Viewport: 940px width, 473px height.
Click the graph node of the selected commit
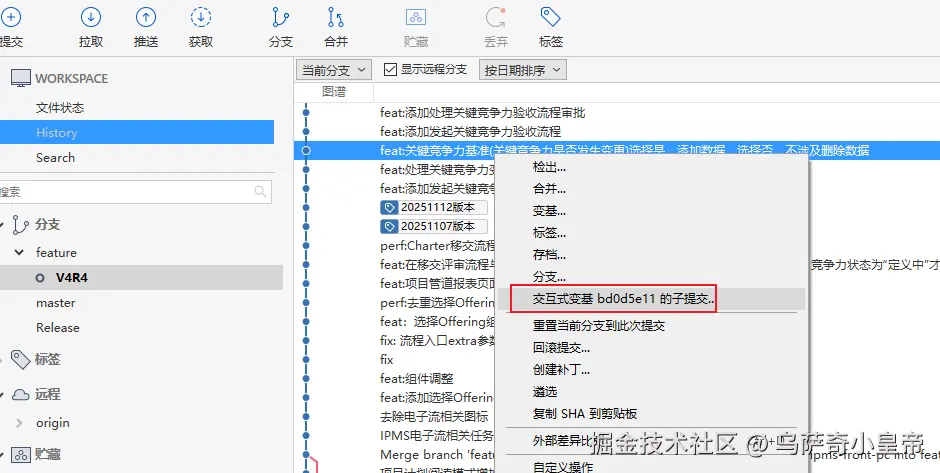[306, 150]
